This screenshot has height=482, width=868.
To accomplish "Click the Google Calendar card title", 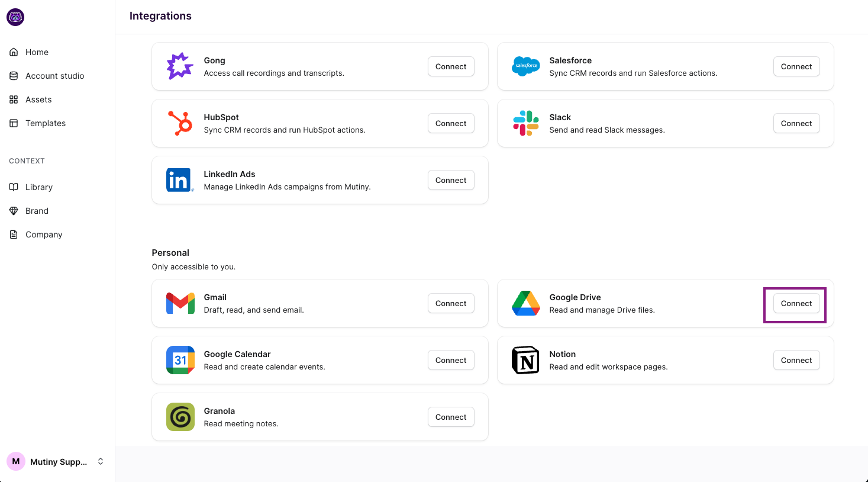I will (x=237, y=354).
